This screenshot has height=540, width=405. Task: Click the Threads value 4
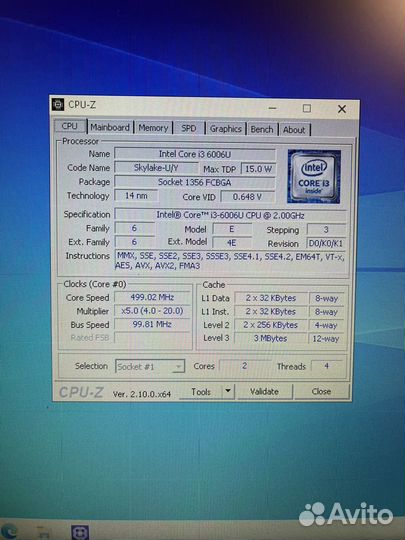click(327, 366)
